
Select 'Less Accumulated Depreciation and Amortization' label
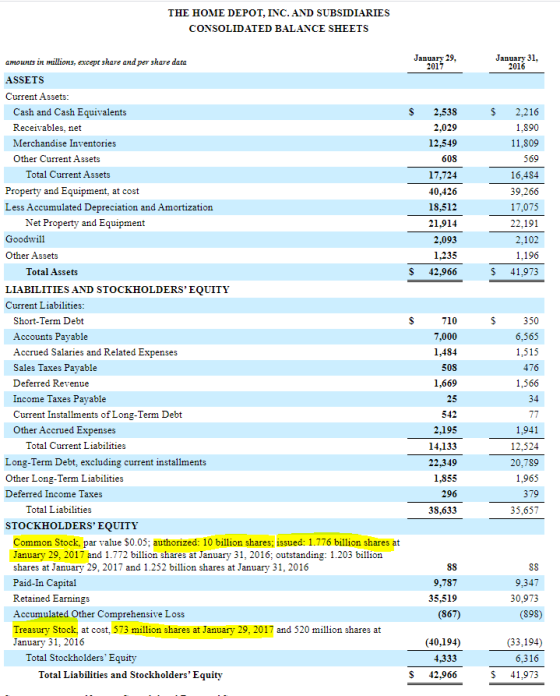coord(109,207)
